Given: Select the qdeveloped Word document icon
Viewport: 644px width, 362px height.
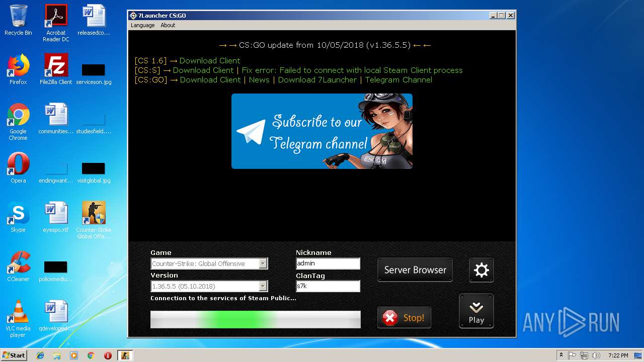Looking at the screenshot, I should coord(56,316).
